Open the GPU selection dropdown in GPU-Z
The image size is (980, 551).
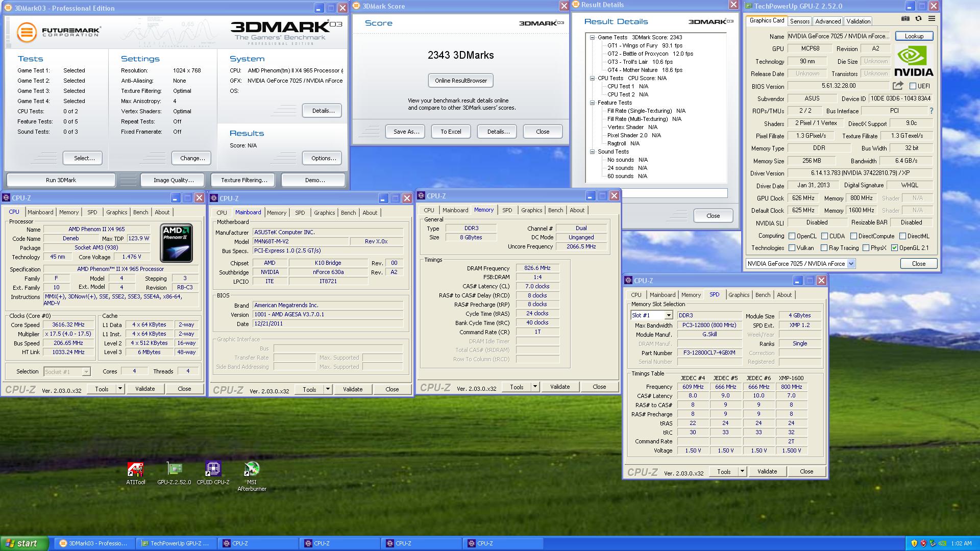pyautogui.click(x=851, y=264)
